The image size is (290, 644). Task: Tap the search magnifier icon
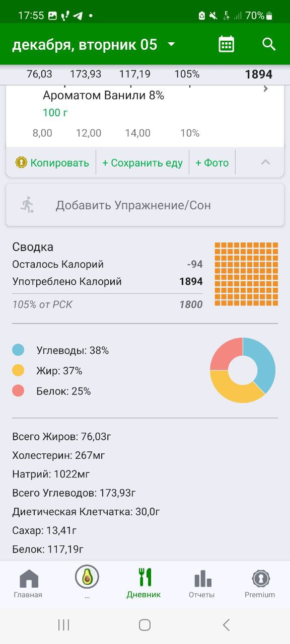[x=269, y=44]
